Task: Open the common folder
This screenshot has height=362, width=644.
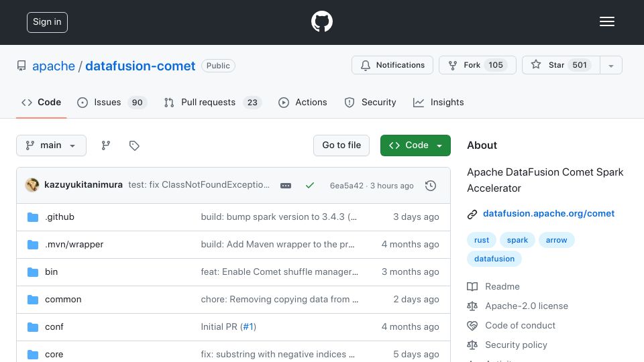Action: (63, 299)
